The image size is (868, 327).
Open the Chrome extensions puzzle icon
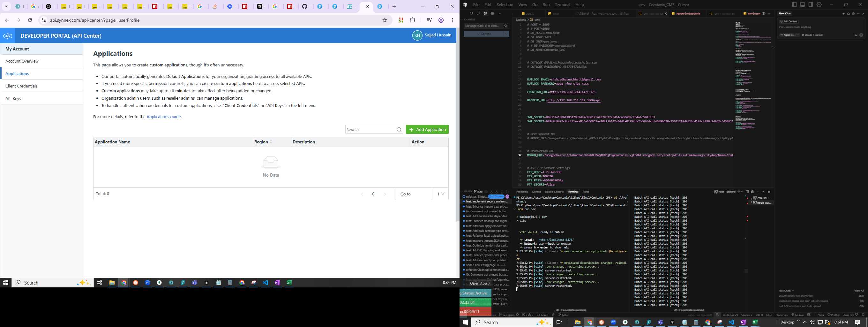tap(412, 20)
